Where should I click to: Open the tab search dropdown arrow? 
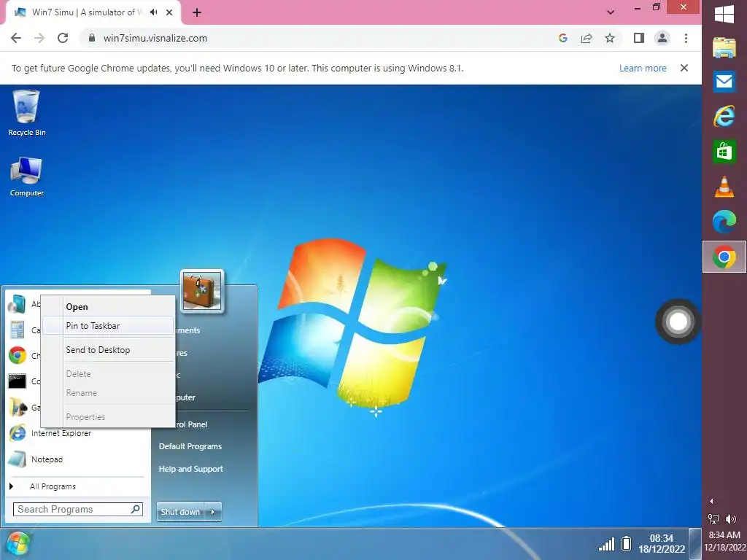(611, 12)
